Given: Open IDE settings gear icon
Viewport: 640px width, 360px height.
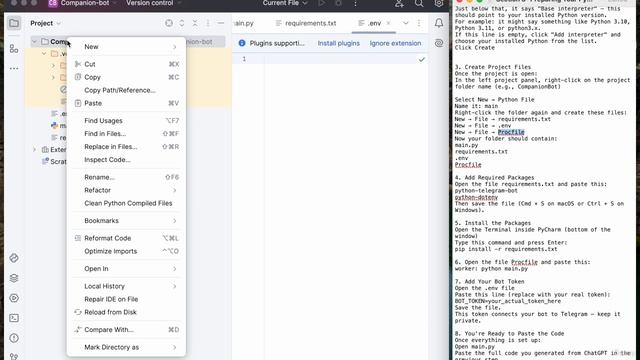Looking at the screenshot, I should [439, 4].
